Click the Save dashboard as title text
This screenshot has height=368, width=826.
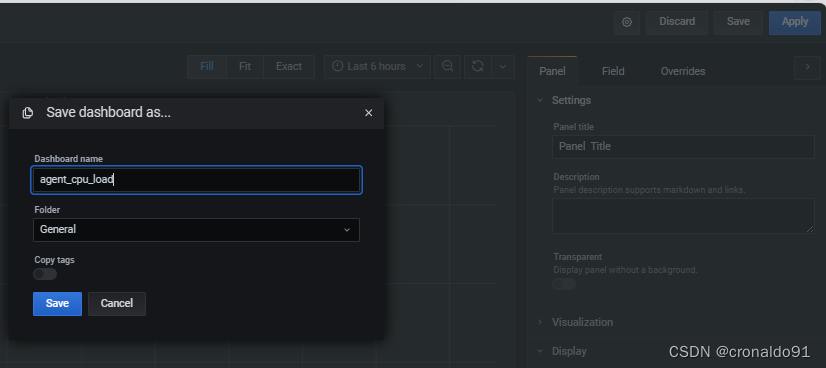(109, 112)
